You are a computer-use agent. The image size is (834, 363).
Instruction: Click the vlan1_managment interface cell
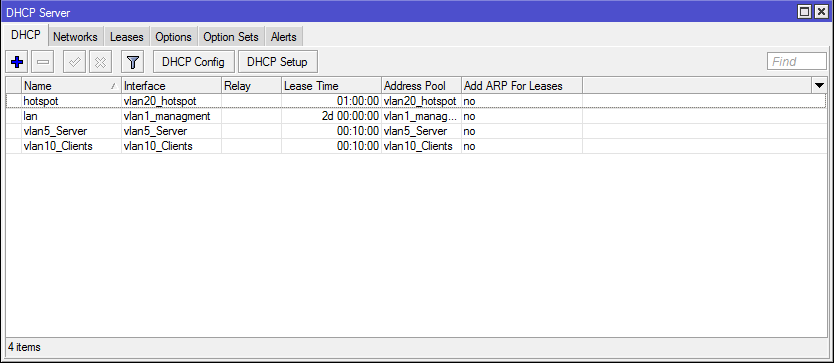click(171, 116)
